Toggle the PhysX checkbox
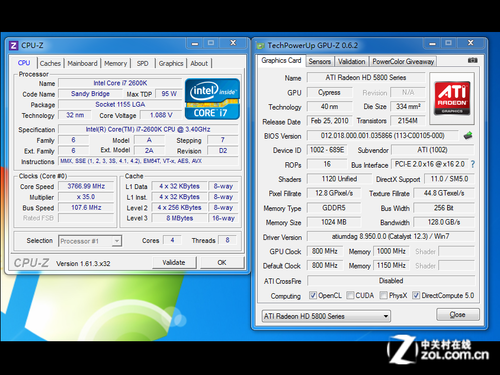The image size is (500, 375). (383, 295)
